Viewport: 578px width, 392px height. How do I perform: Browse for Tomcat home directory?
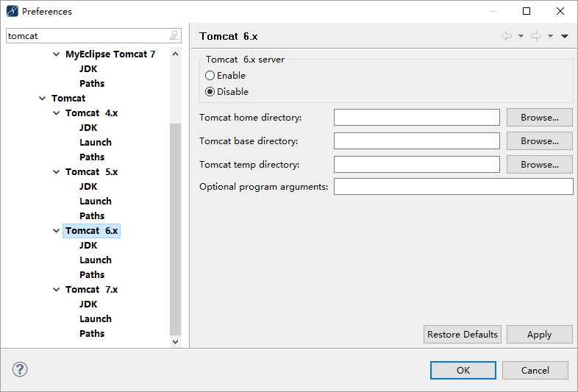pyautogui.click(x=539, y=118)
